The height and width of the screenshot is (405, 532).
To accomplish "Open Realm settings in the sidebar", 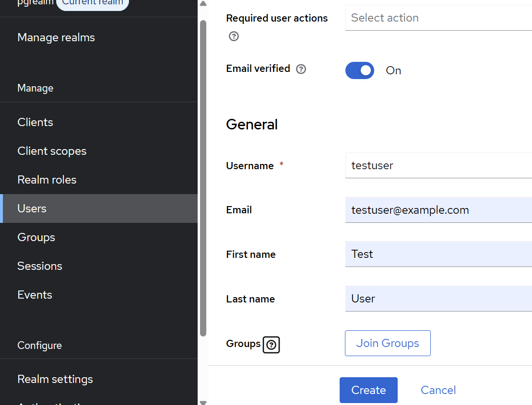I will (55, 379).
